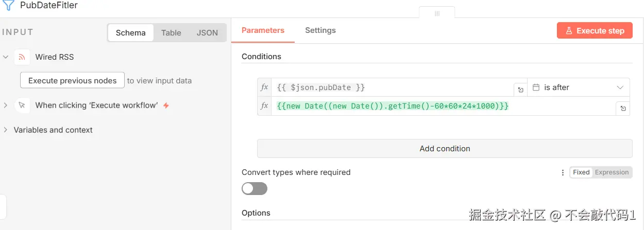Click the Wired RSS feed icon
644x230 pixels.
point(22,57)
